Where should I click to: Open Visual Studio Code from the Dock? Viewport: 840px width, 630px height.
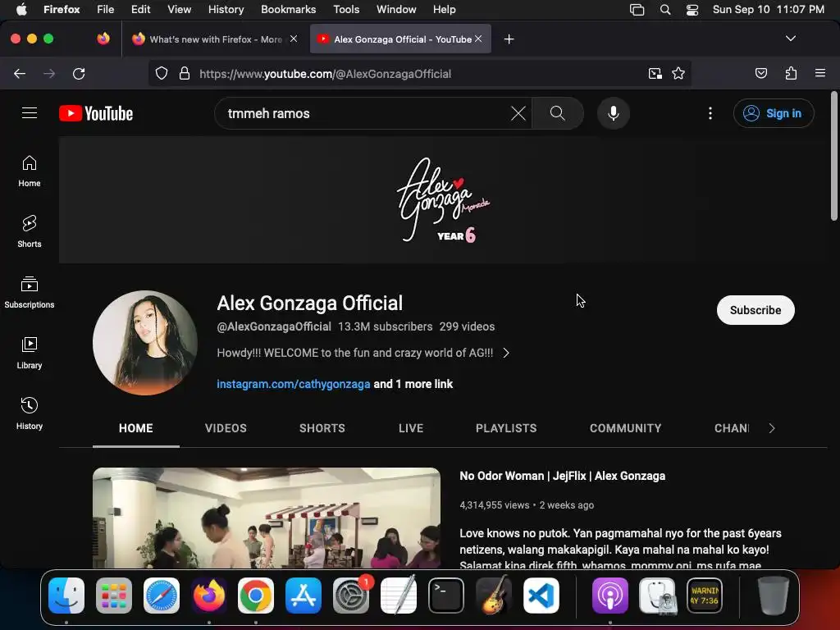click(541, 596)
